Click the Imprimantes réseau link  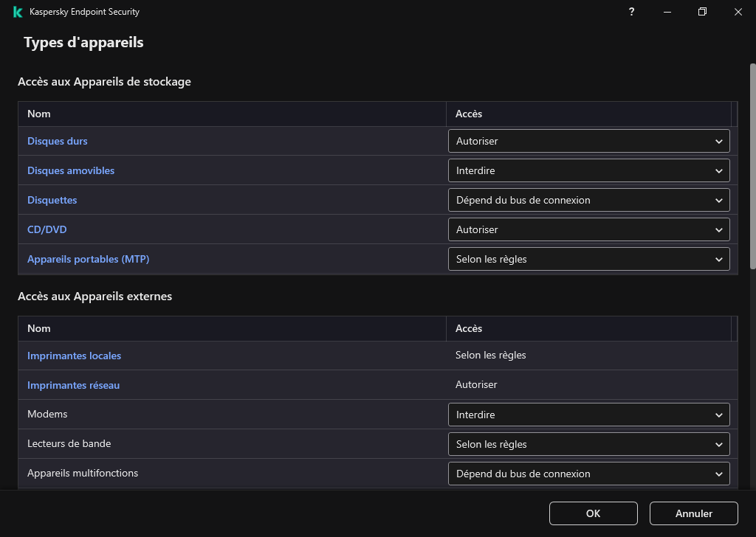coord(74,385)
